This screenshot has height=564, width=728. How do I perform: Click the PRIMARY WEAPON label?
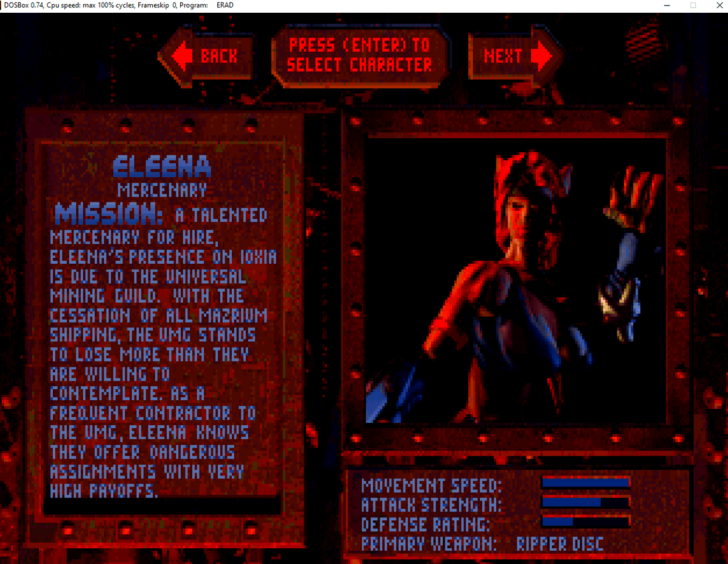(428, 544)
